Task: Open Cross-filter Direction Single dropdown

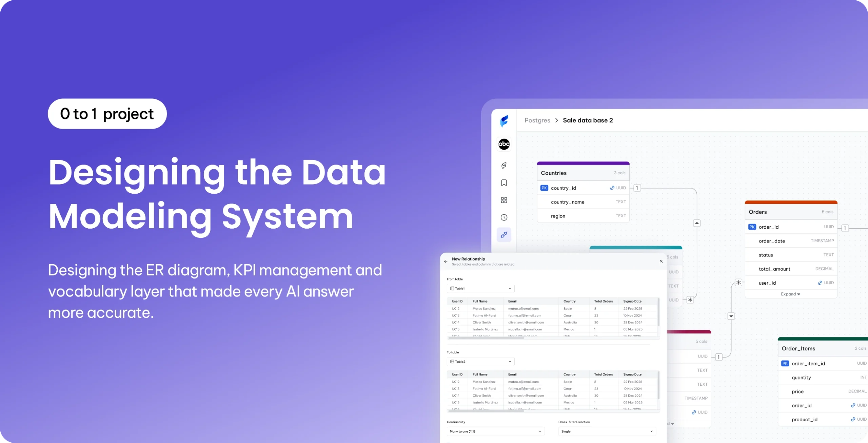Action: coord(607,431)
